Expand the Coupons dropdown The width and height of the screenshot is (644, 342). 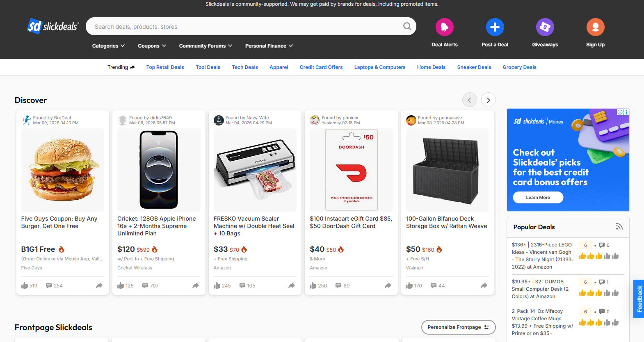click(x=152, y=46)
